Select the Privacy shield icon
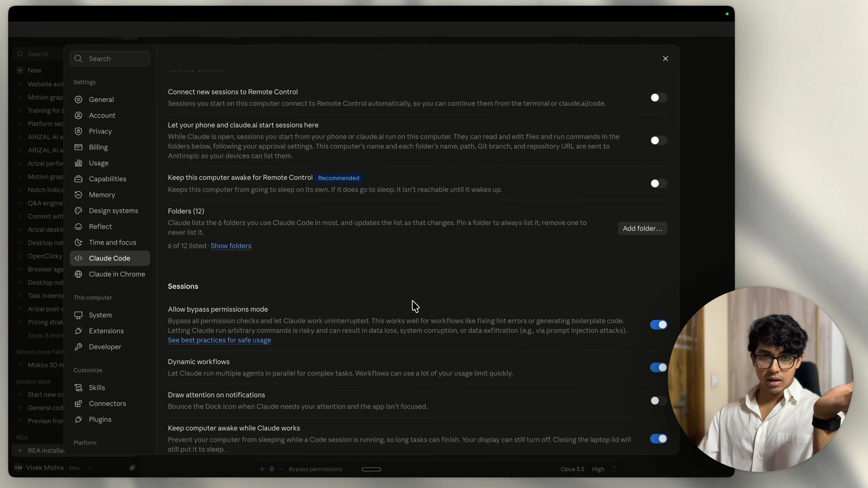This screenshot has width=868, height=488. tap(78, 131)
